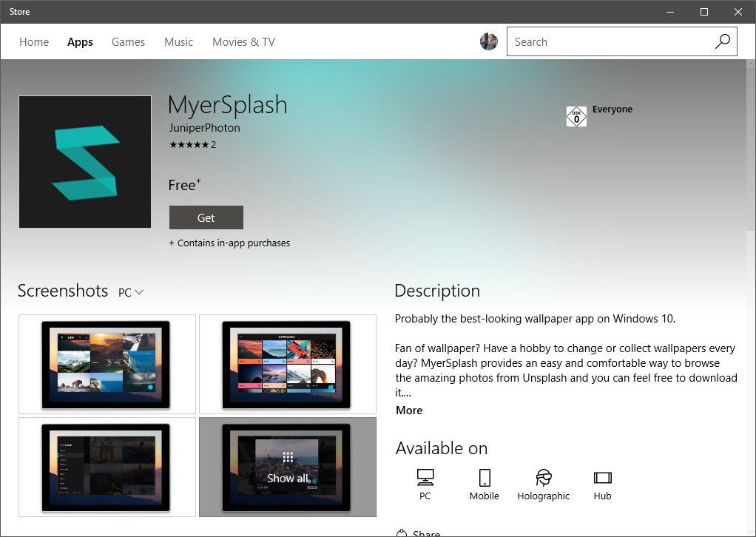The image size is (756, 537).
Task: Open the MyerSplash app logo
Action: [x=85, y=161]
